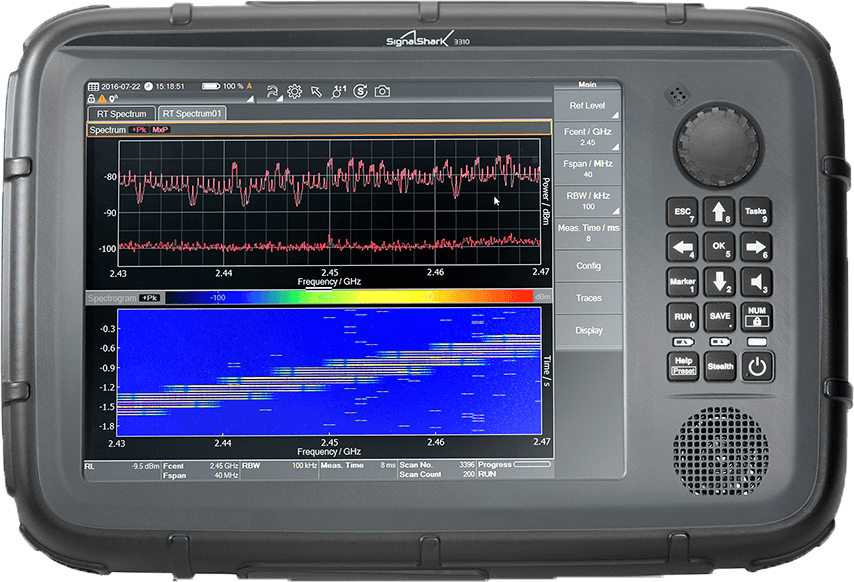Screen dimensions: 854x582
Task: Open the Display menu softkey
Action: [x=588, y=330]
